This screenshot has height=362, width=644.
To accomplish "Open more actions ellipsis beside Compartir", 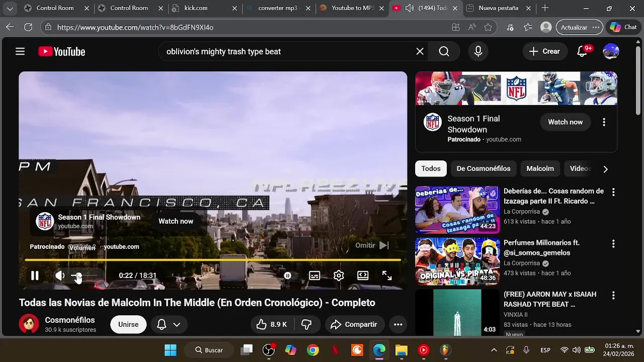I will point(398,325).
